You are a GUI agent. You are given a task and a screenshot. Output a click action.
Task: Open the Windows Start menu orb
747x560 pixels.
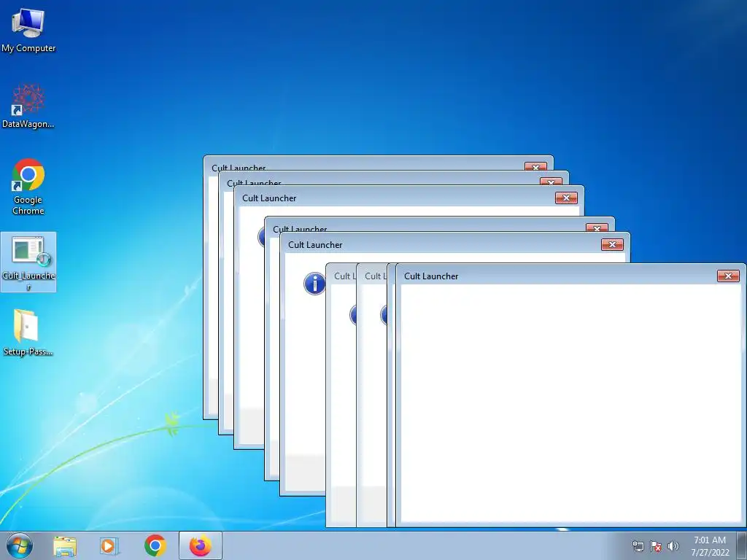20,545
